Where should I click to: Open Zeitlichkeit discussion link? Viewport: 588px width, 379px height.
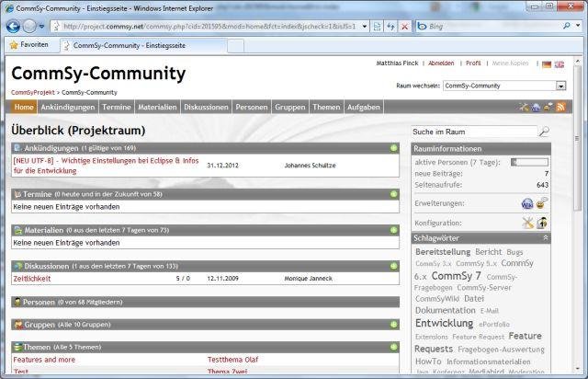32,279
